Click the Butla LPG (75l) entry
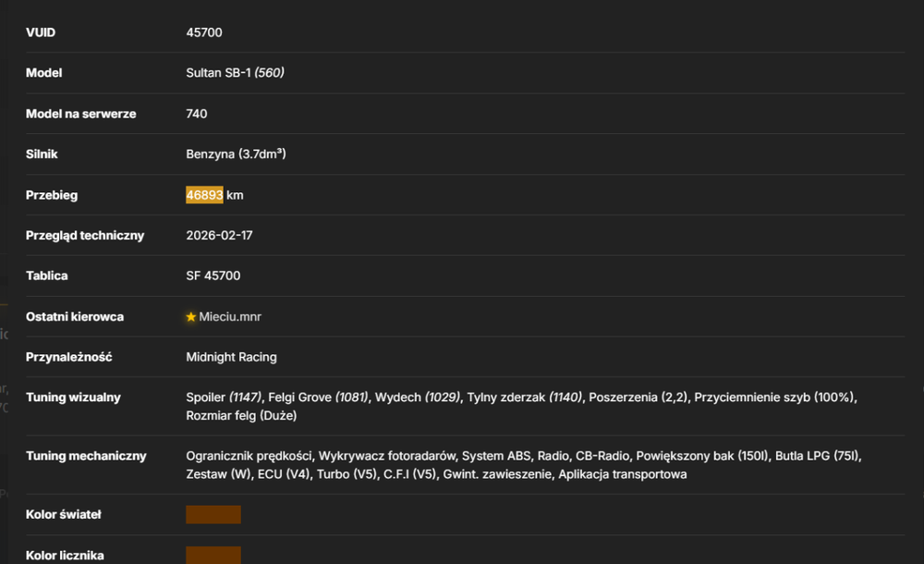The image size is (924, 564). (817, 456)
